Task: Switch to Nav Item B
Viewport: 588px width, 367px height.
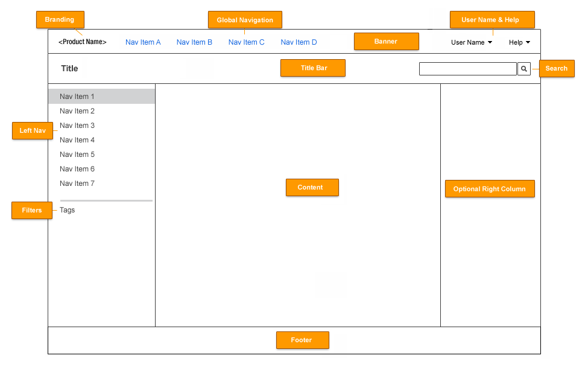Action: pyautogui.click(x=194, y=42)
